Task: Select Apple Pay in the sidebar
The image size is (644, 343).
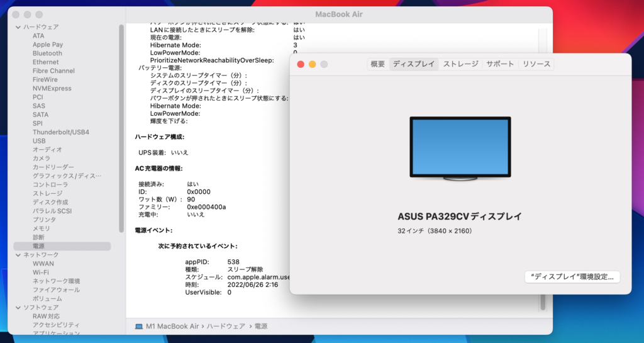Action: coord(48,45)
